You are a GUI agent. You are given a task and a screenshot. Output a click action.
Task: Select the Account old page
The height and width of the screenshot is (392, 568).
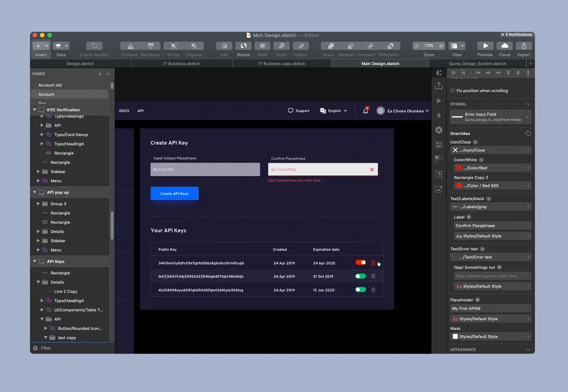point(50,85)
